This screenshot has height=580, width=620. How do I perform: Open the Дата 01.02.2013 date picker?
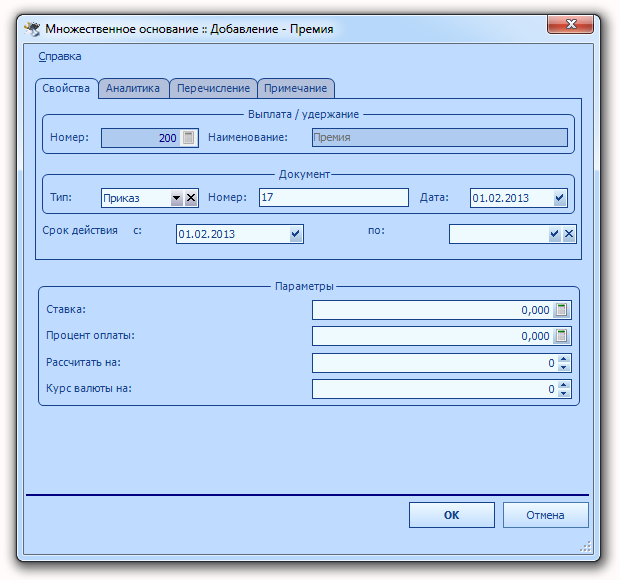(559, 198)
